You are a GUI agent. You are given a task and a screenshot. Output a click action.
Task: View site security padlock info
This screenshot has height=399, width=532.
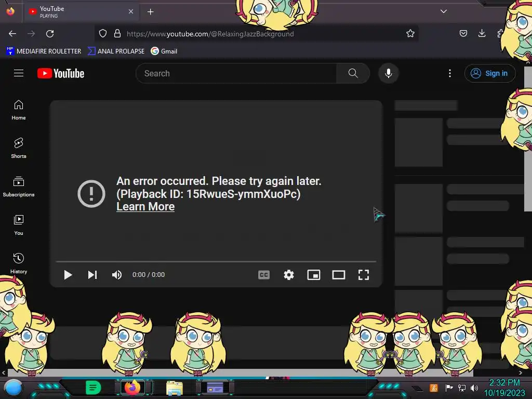[117, 33]
